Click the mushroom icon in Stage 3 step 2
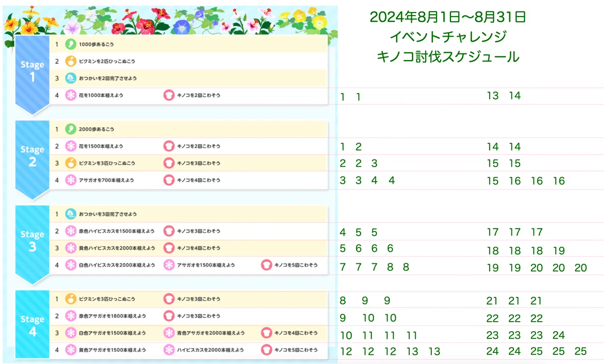Image resolution: width=604 pixels, height=364 pixels. coord(169,231)
